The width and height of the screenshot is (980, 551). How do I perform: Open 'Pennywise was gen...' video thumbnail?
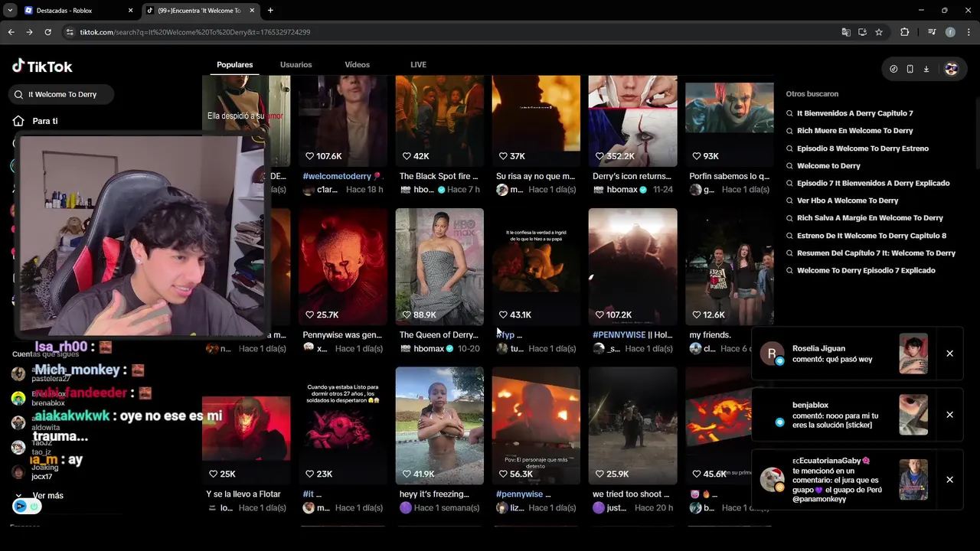(343, 267)
